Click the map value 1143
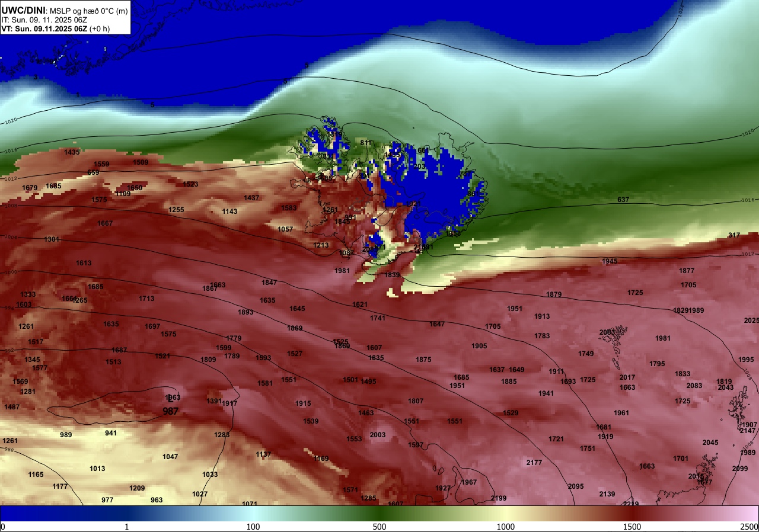 tap(229, 211)
